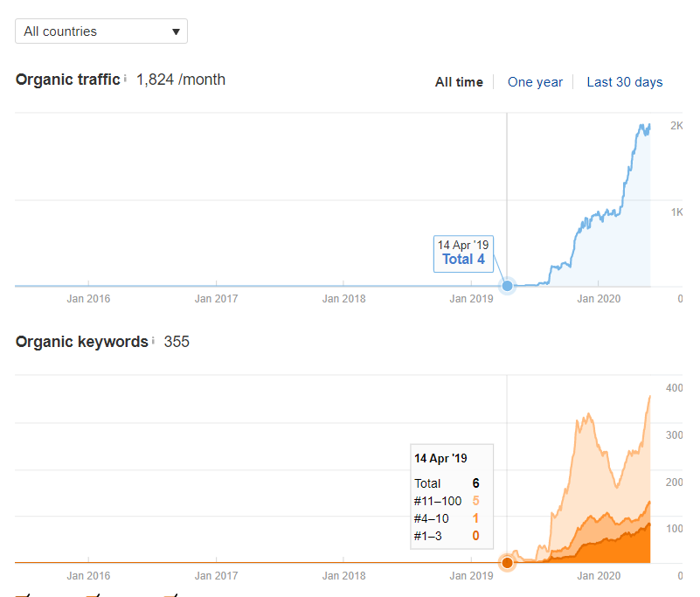
Task: Click the orange data point on keywords chart
Action: click(507, 562)
